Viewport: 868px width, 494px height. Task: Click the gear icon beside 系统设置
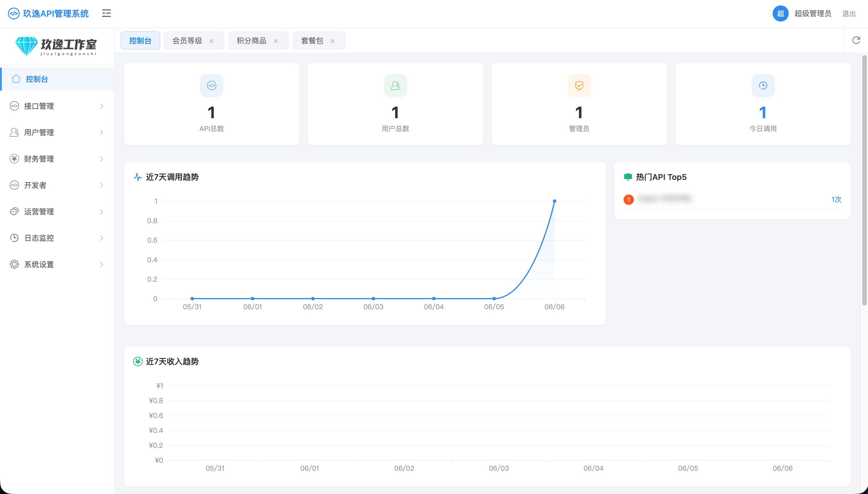(x=14, y=264)
